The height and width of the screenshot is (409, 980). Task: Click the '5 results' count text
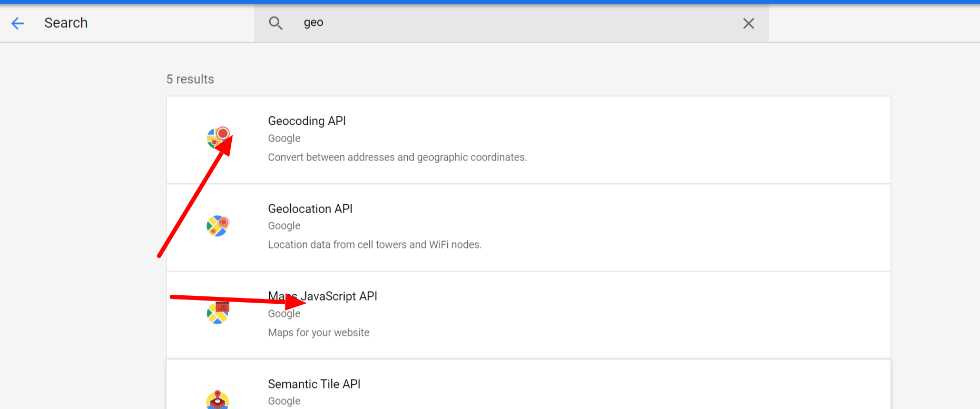(x=190, y=79)
